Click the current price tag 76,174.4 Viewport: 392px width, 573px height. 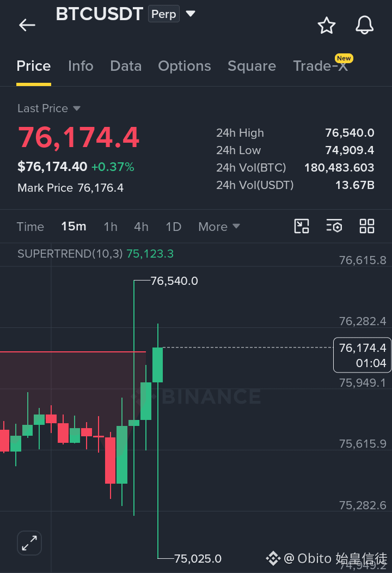pyautogui.click(x=362, y=355)
